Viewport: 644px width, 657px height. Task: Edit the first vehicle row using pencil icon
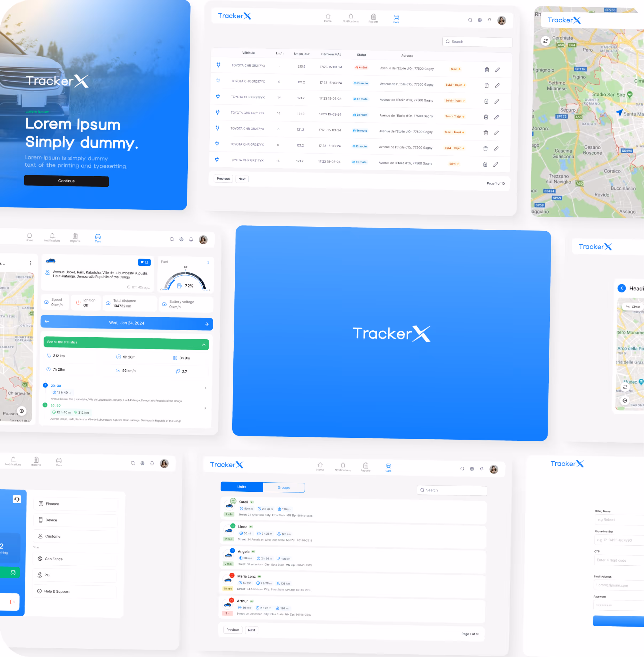497,70
